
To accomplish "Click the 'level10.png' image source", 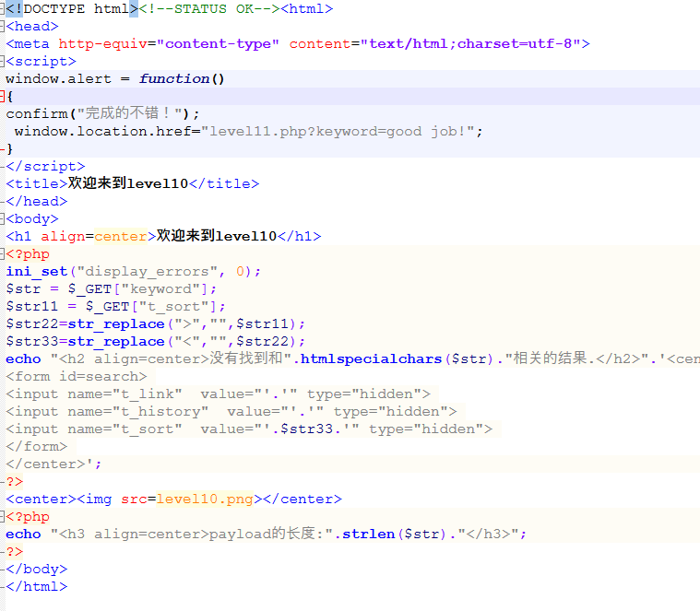I will point(205,499).
